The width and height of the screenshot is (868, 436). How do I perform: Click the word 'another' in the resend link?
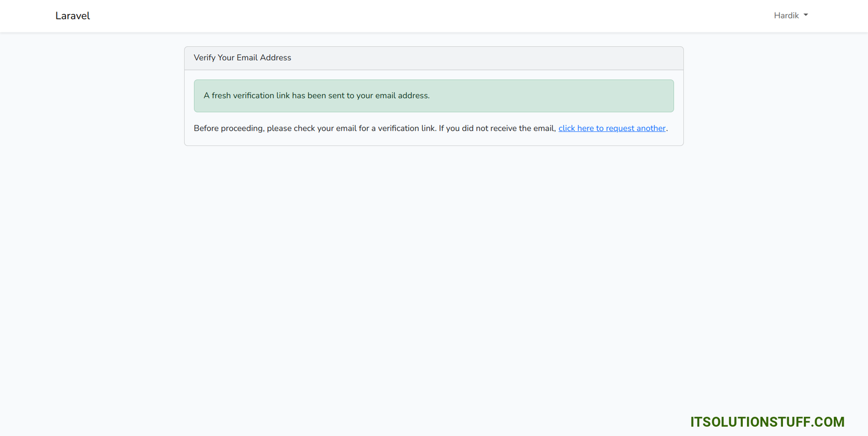click(x=650, y=128)
